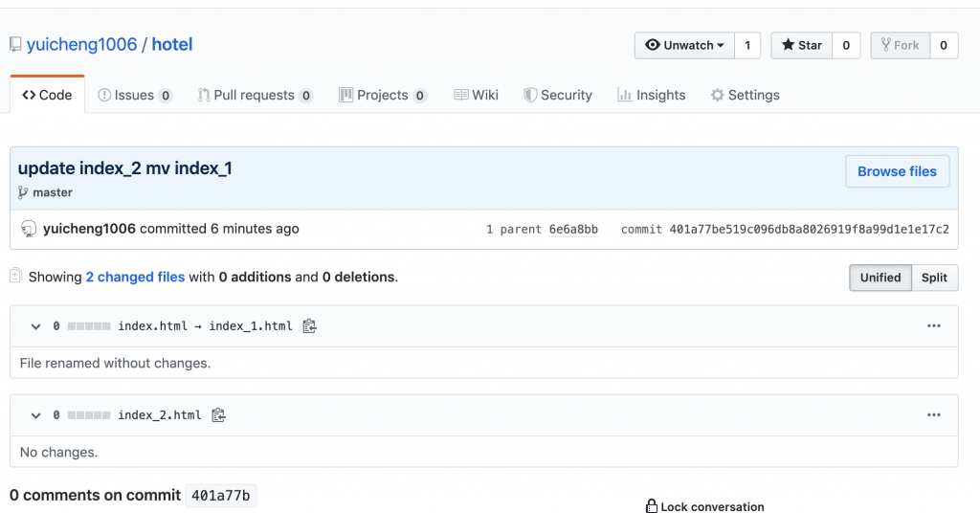Click yuicheng1006 committer avatar

click(x=29, y=229)
